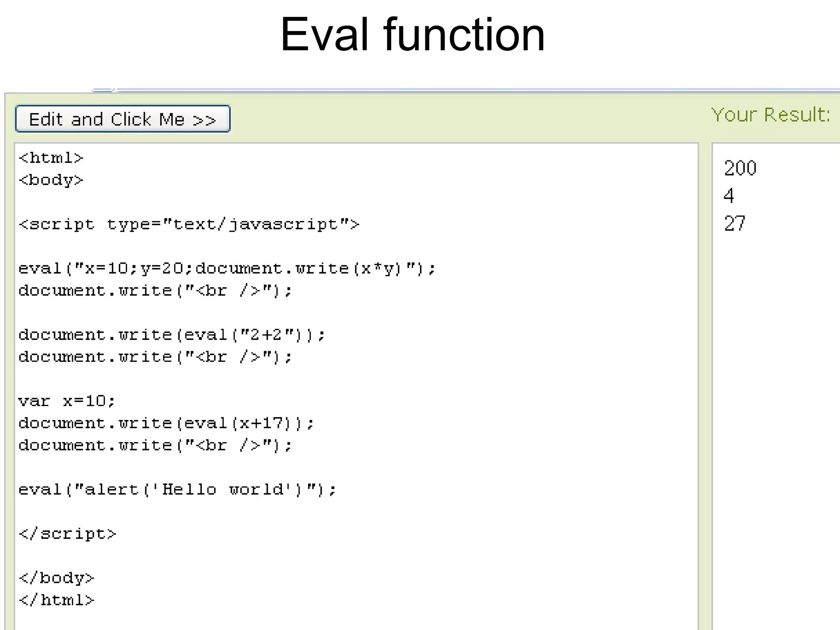
Task: Click the script type="text/javascript" line
Action: 189,224
